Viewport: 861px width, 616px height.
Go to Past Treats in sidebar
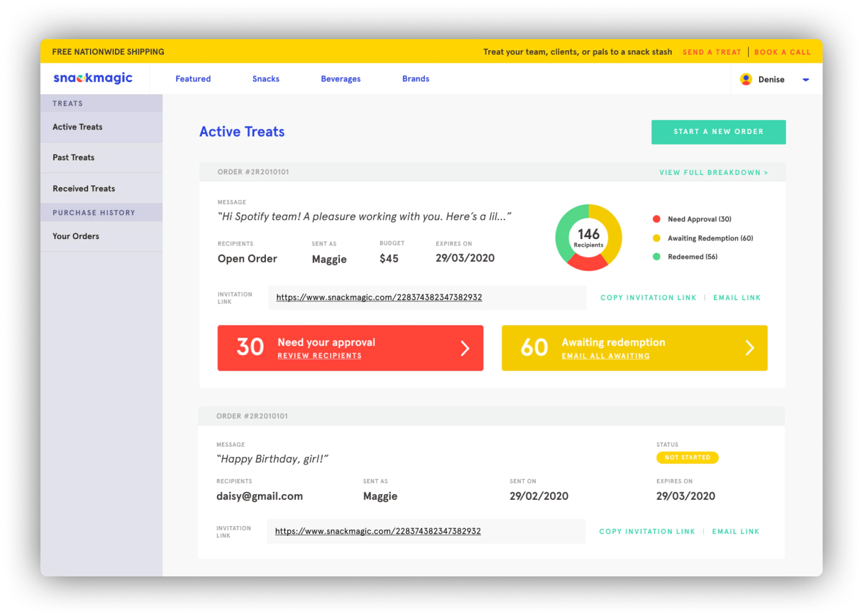[x=101, y=158]
